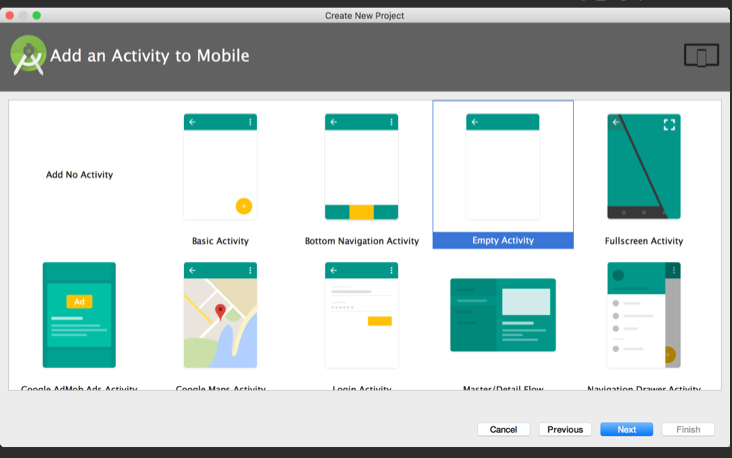Click the fullscreen expand icon in Fullscreen Activity
This screenshot has height=458, width=732.
669,125
